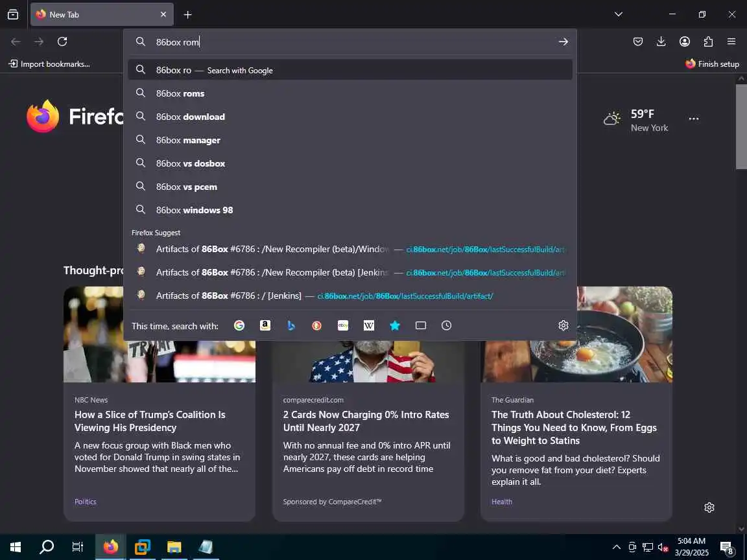Click the Firefox taskbar icon
Screen dimensions: 747x560
point(110,546)
